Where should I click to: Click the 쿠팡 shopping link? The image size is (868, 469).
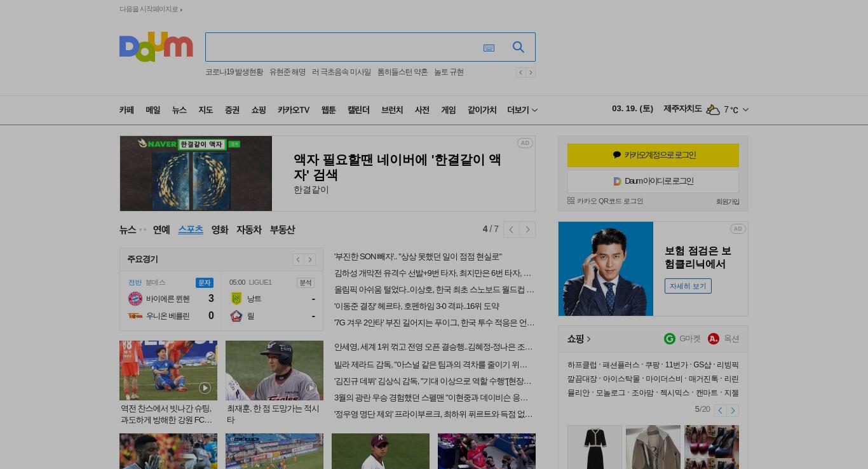click(x=653, y=365)
